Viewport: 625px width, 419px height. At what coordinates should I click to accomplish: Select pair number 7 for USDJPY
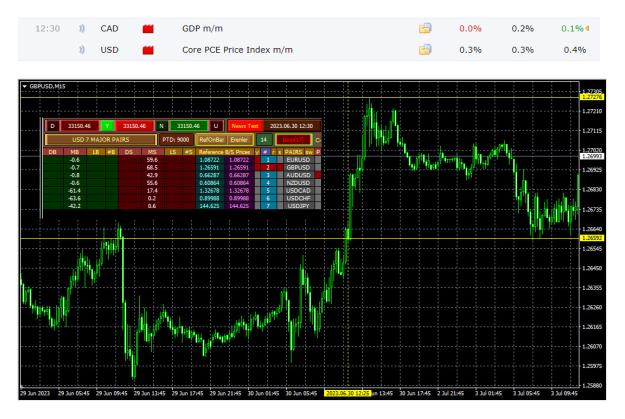[x=268, y=206]
